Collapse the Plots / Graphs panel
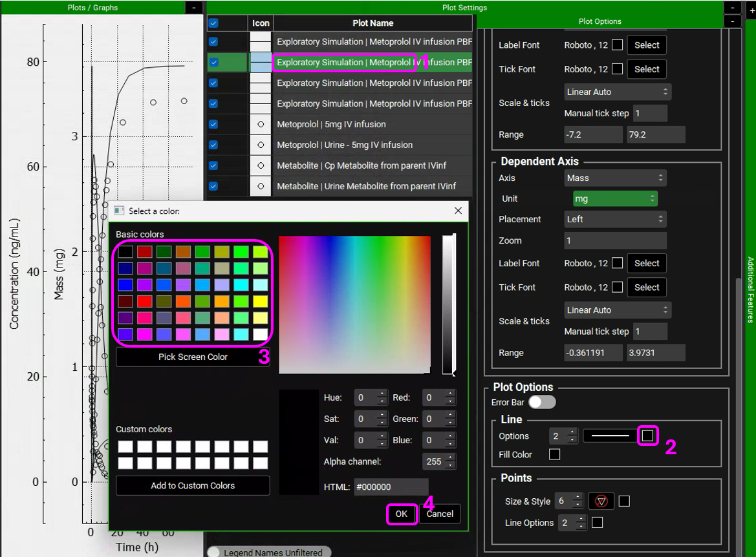756x557 pixels. [x=194, y=8]
